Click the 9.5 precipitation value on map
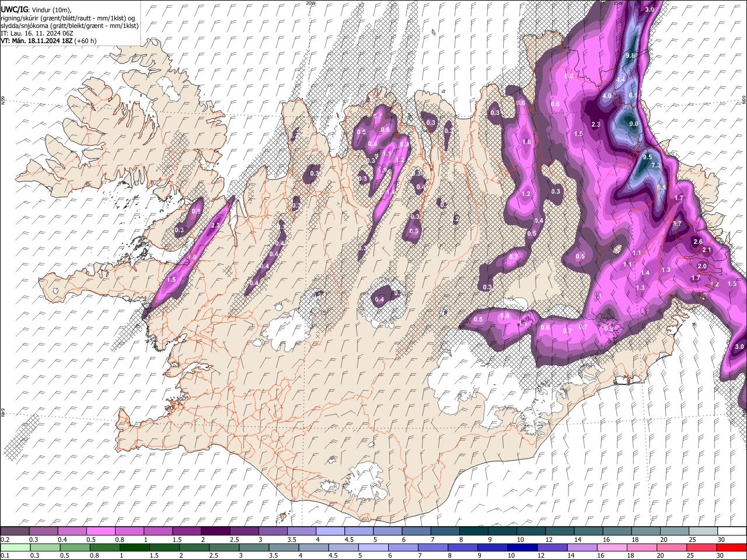This screenshot has height=560, width=747. [x=647, y=157]
